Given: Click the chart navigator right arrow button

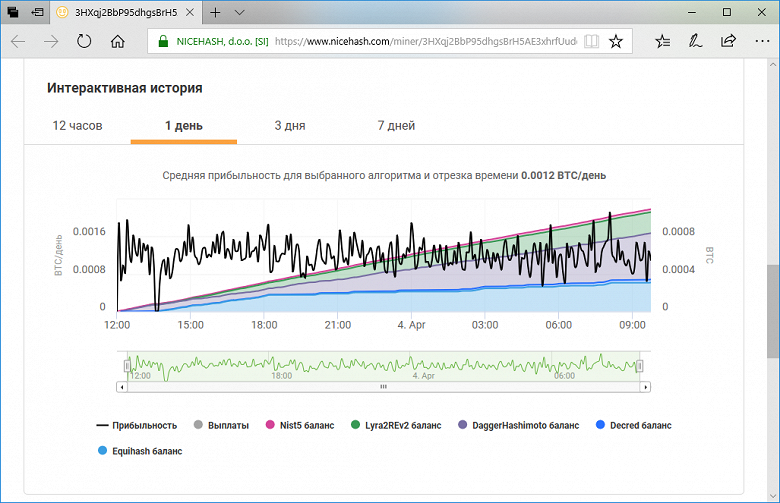Looking at the screenshot, I should click(x=645, y=387).
